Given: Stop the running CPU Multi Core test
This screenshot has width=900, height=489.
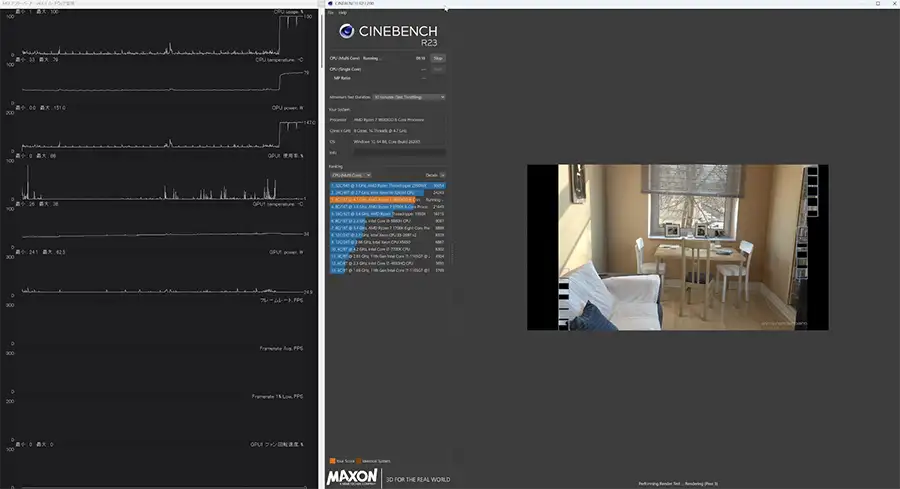Looking at the screenshot, I should tap(438, 58).
